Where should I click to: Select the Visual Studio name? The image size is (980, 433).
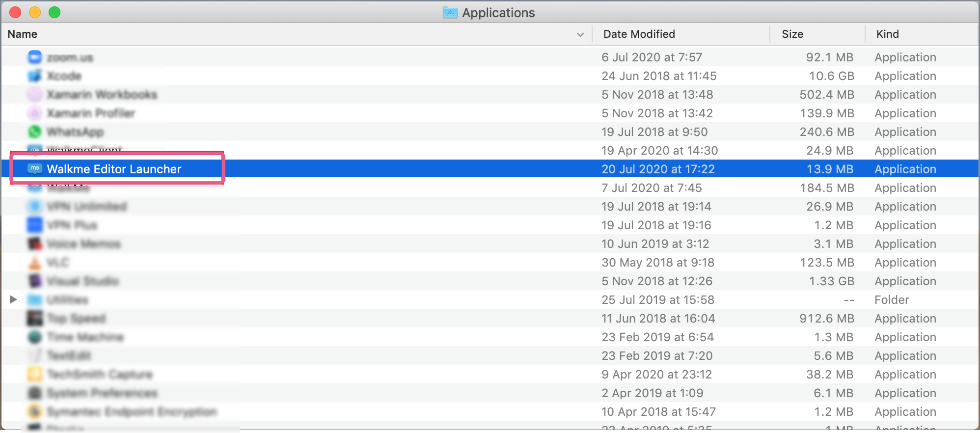coord(82,281)
